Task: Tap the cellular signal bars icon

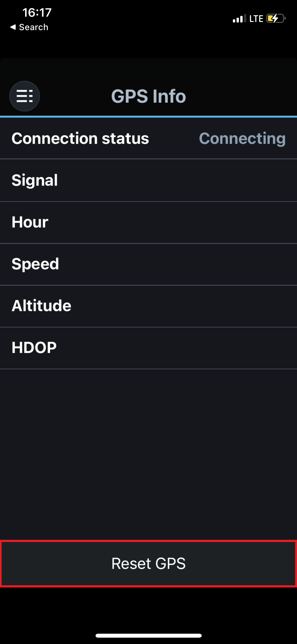Action: (239, 19)
